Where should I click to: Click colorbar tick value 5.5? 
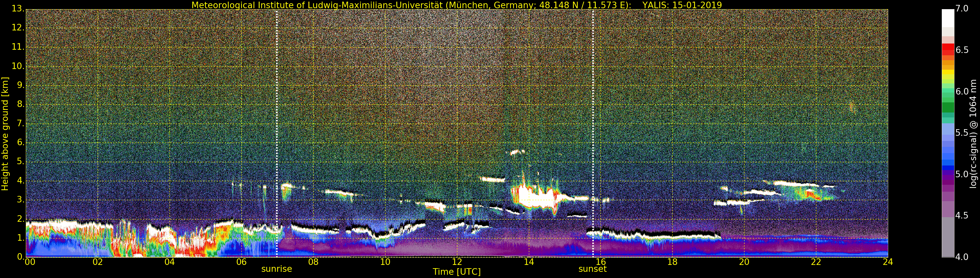coord(962,133)
